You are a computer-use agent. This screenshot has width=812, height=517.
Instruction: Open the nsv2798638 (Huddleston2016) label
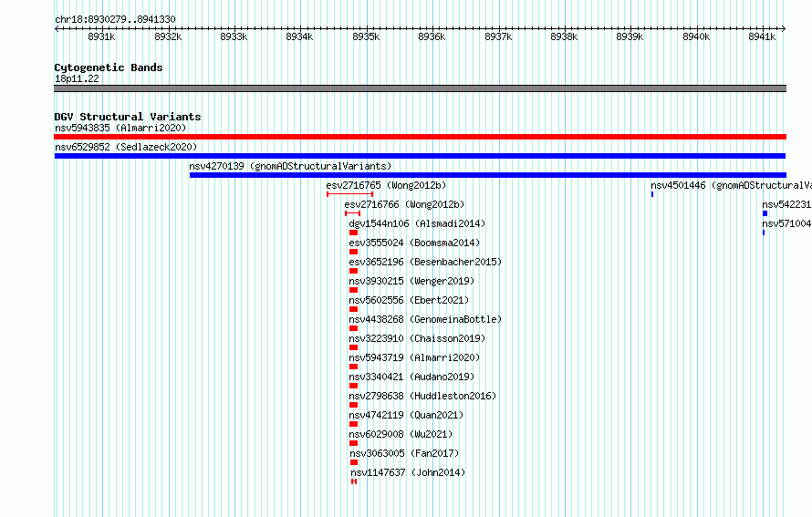click(422, 396)
